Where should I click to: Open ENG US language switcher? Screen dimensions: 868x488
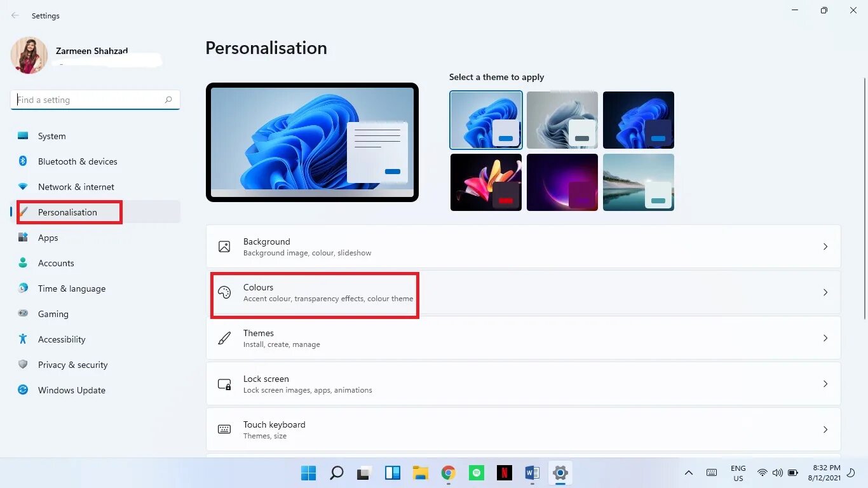(x=738, y=473)
